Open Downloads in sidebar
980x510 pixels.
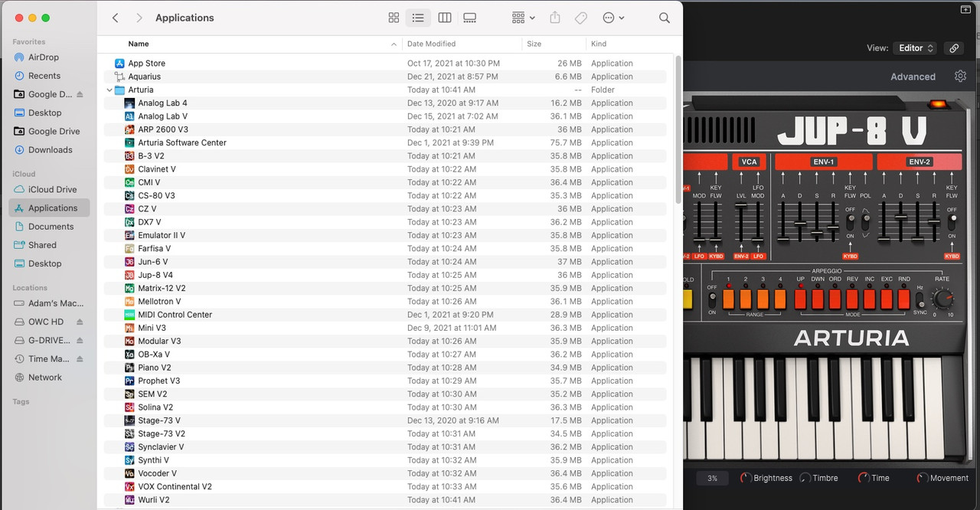[49, 150]
